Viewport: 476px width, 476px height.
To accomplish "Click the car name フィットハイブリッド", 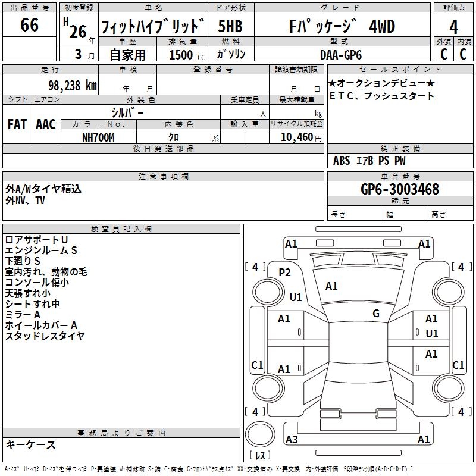I will (x=153, y=26).
